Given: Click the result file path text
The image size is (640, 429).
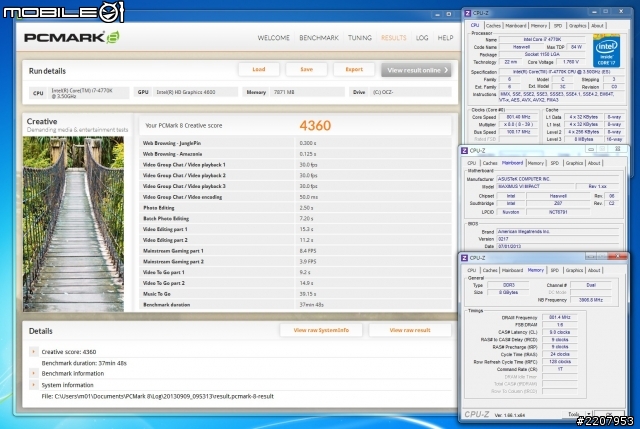Looking at the screenshot, I should click(x=158, y=396).
